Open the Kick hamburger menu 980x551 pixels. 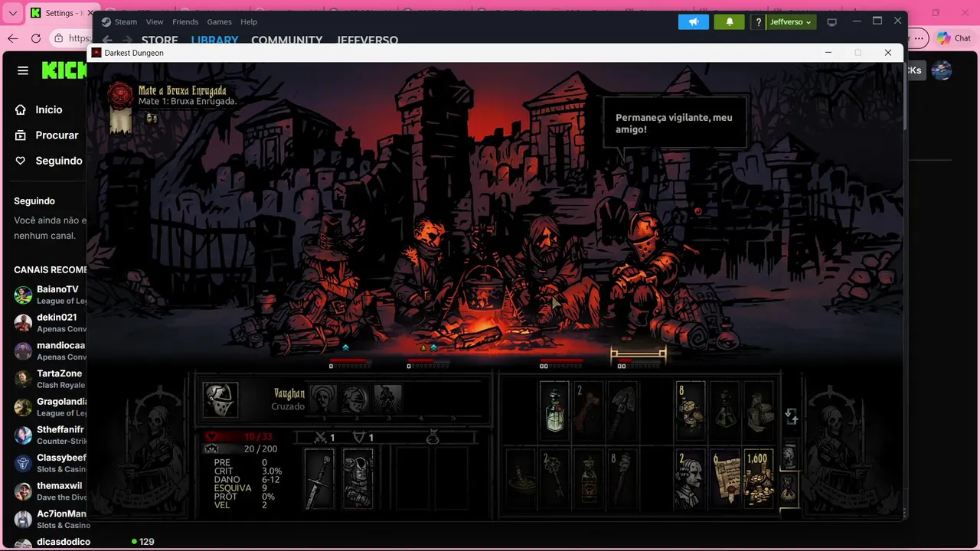(x=23, y=70)
